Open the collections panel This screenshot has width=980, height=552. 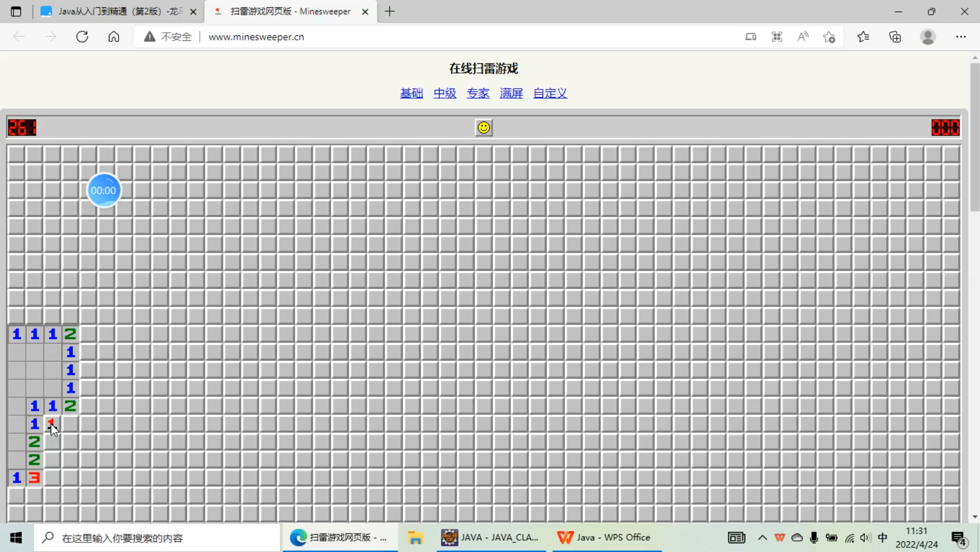tap(895, 37)
